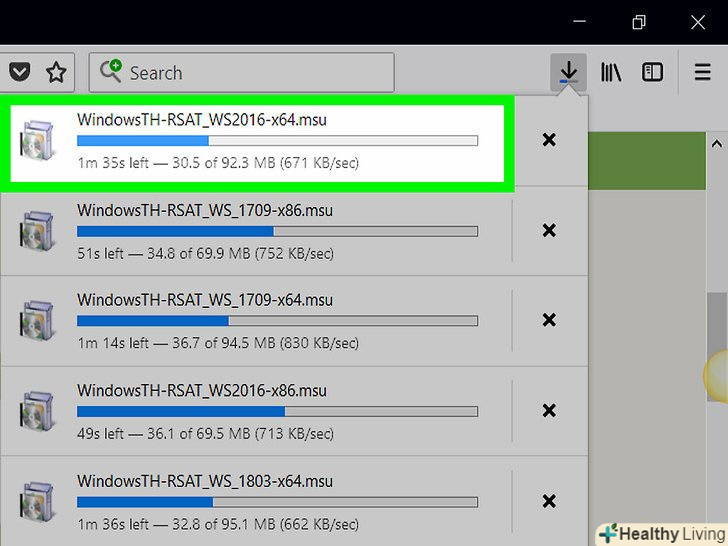Minimize the Firefox window
728x546 pixels.
tap(579, 21)
